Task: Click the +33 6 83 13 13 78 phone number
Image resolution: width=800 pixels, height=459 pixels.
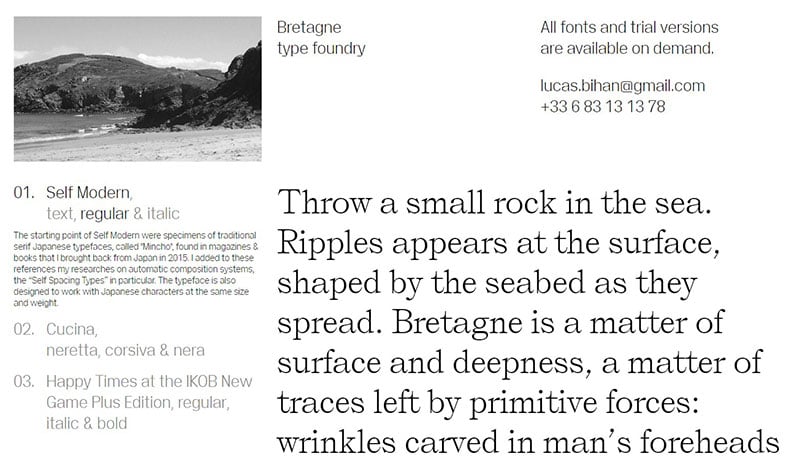Action: pyautogui.click(x=603, y=107)
